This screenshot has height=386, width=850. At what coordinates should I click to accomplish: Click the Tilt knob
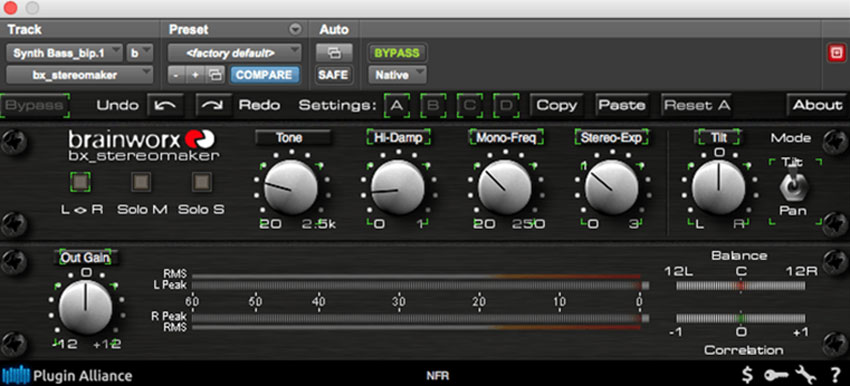pos(718,187)
